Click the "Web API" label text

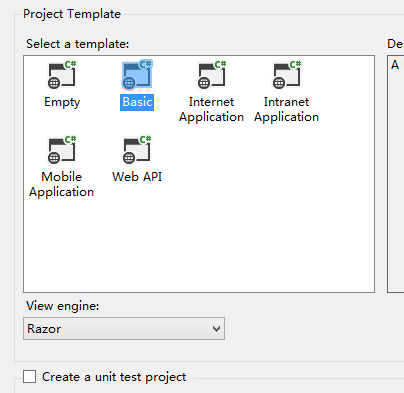click(137, 177)
